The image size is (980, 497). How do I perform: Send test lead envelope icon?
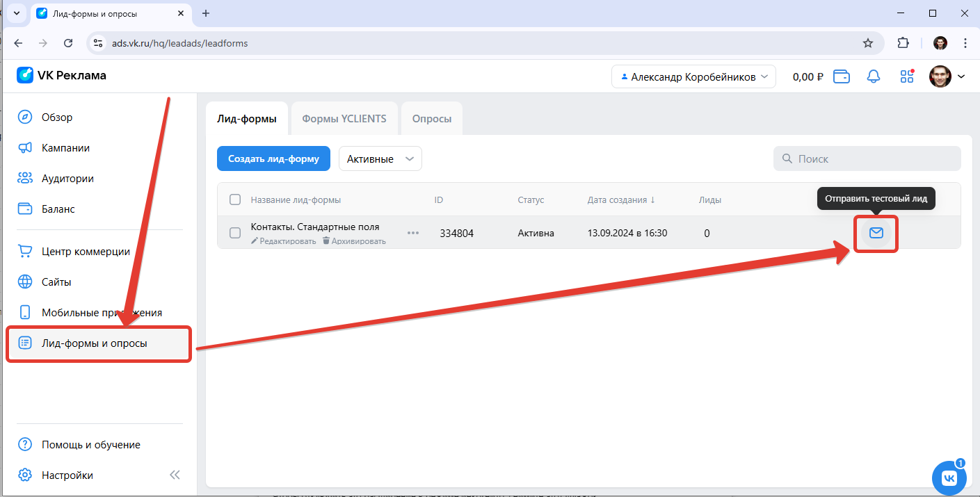click(x=876, y=233)
